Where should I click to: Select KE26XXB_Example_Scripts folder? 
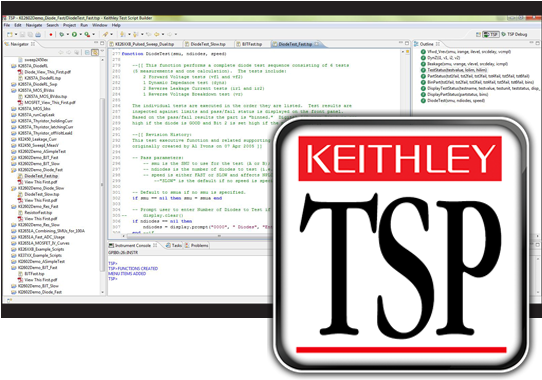(x=41, y=249)
